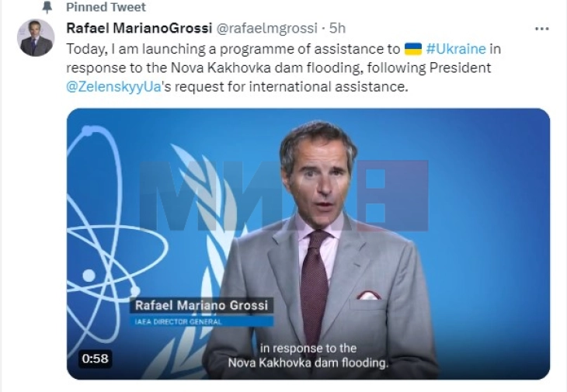
Task: Click the Ukraine flag emoji in the tweet
Action: pos(413,49)
